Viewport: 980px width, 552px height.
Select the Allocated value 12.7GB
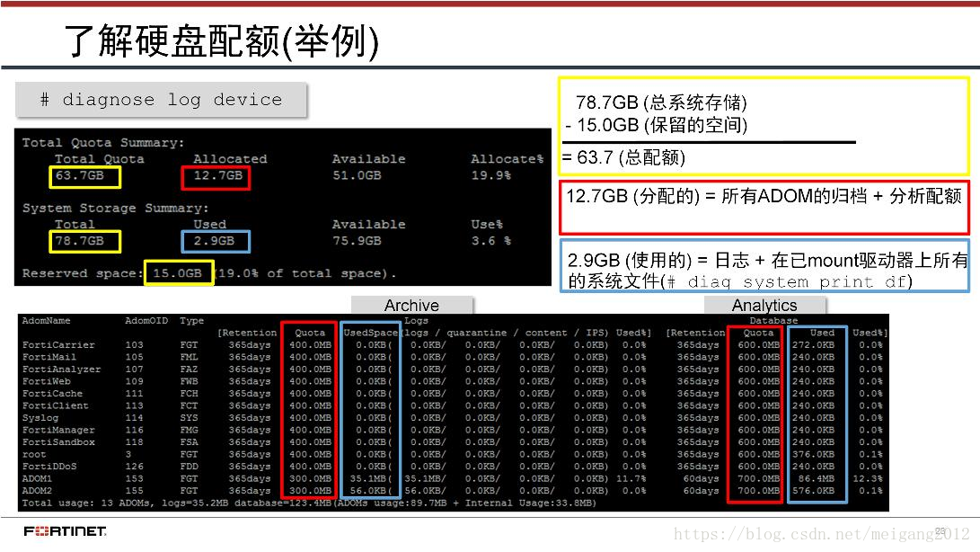point(216,177)
